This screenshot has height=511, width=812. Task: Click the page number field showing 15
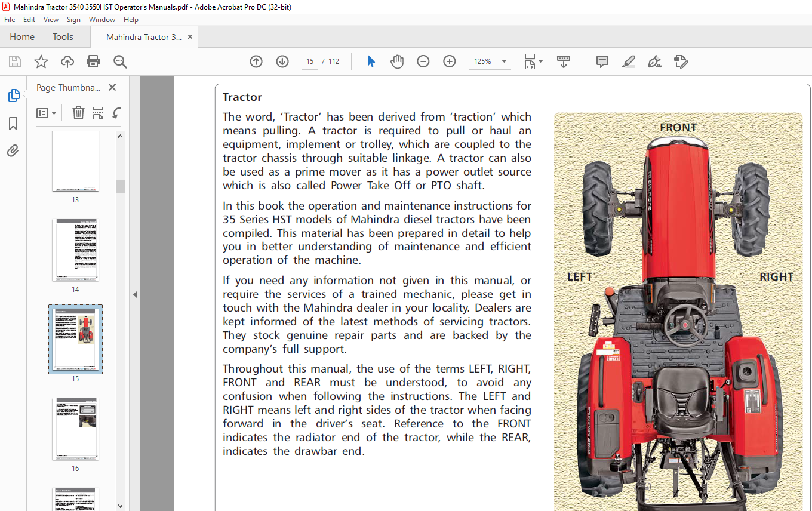310,61
